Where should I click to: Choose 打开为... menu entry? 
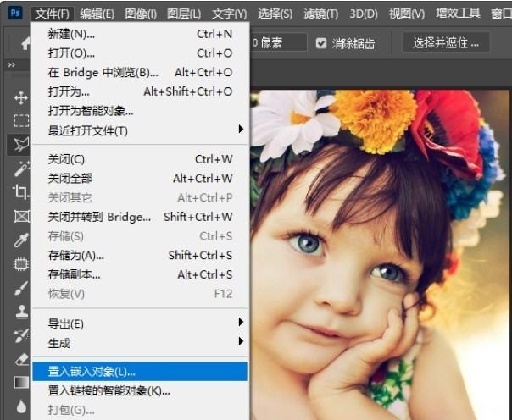[x=140, y=91]
